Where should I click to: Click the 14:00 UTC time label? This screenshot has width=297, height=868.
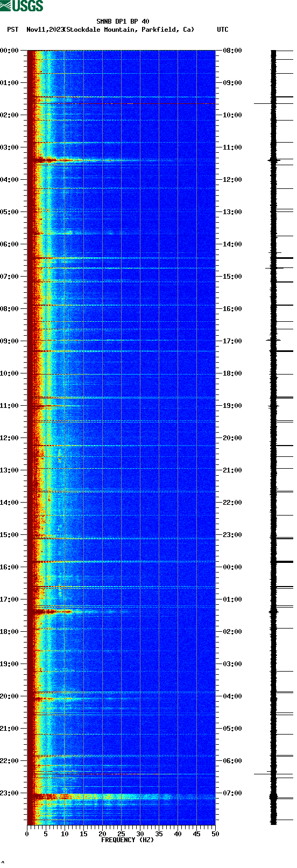tap(232, 244)
